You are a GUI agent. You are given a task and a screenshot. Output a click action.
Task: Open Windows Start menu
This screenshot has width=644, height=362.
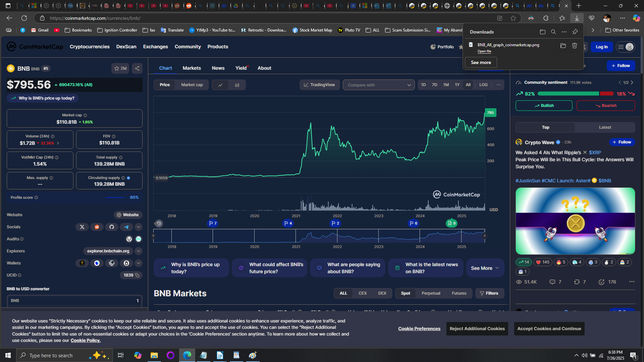click(8, 355)
